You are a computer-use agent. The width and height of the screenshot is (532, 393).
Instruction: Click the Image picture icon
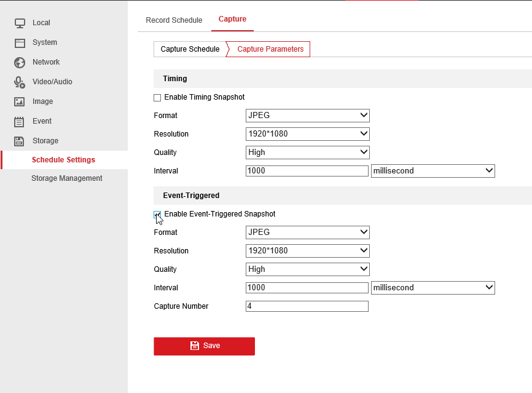pyautogui.click(x=20, y=101)
